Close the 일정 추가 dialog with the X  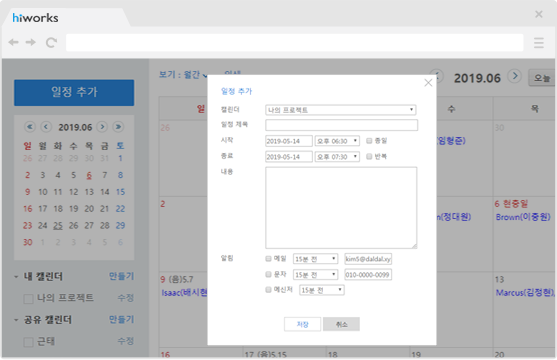click(x=428, y=83)
